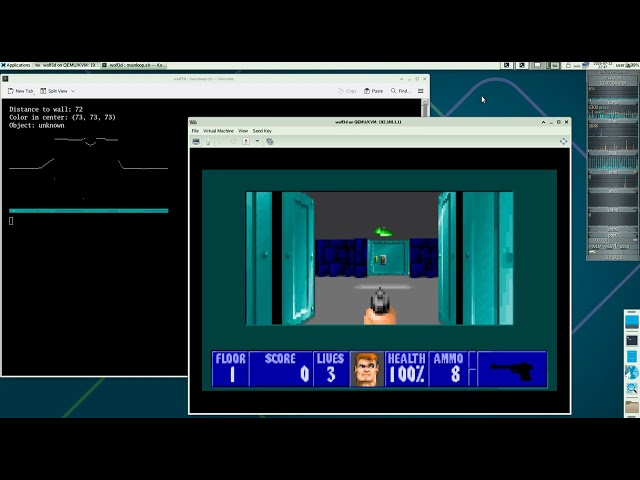
Task: Click the battery indicator in top panel
Action: coord(633,65)
